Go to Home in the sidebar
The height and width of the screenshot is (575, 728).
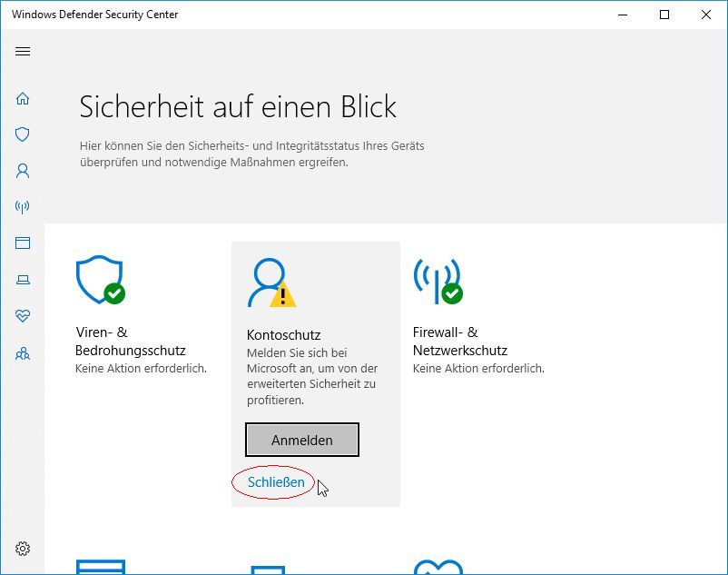23,98
